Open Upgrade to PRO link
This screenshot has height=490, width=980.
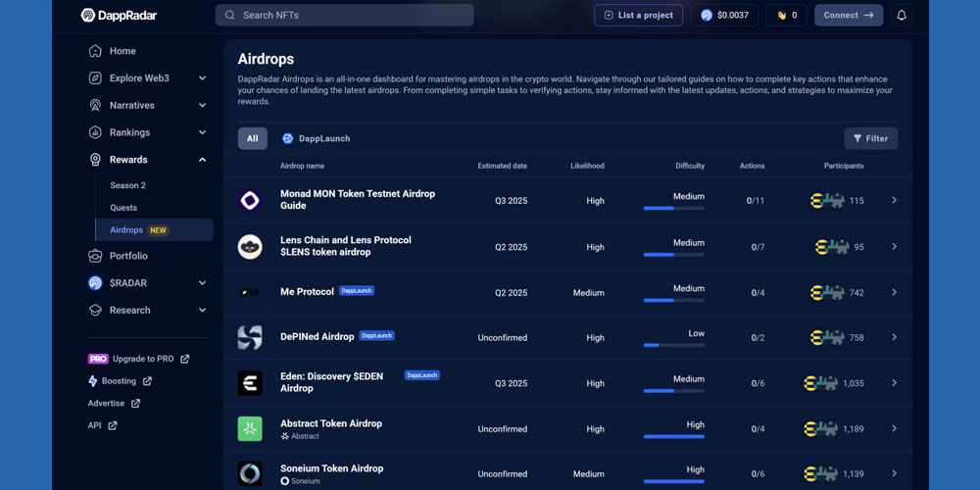pos(138,359)
